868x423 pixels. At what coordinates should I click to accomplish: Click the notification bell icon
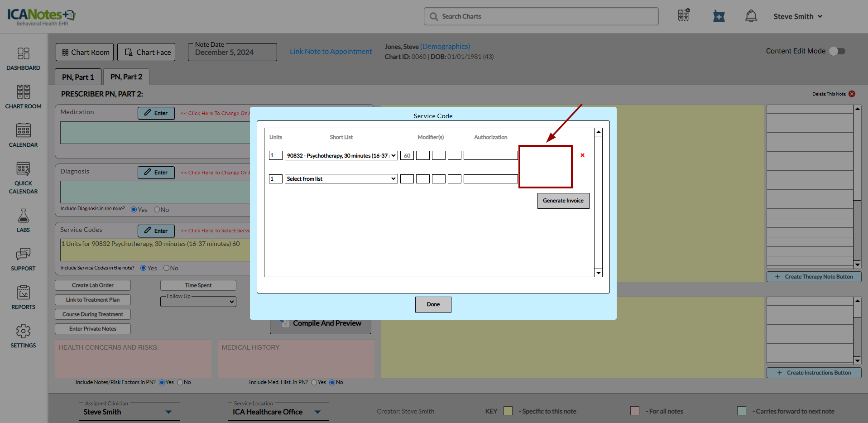point(751,16)
